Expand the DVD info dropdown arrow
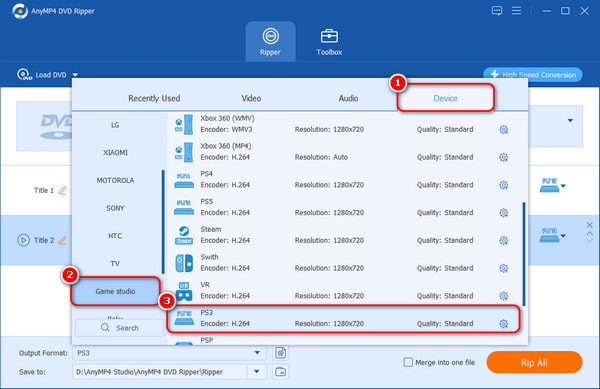The image size is (600, 389). pyautogui.click(x=570, y=120)
